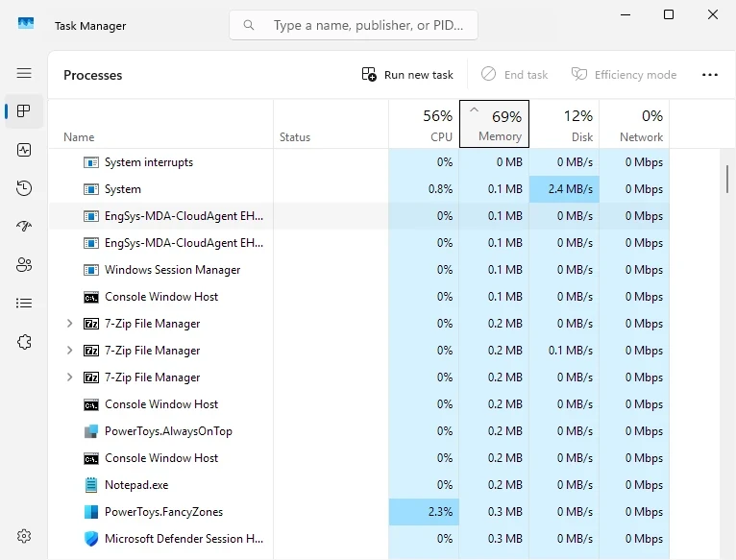
Task: Click the Microsoft Defender shield icon
Action: (x=91, y=539)
